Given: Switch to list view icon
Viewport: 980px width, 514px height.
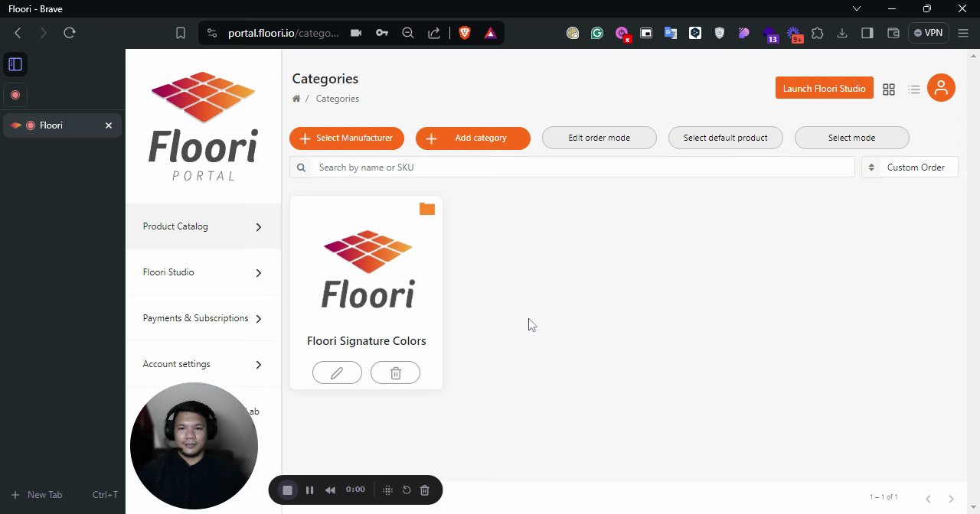Looking at the screenshot, I should [x=914, y=89].
